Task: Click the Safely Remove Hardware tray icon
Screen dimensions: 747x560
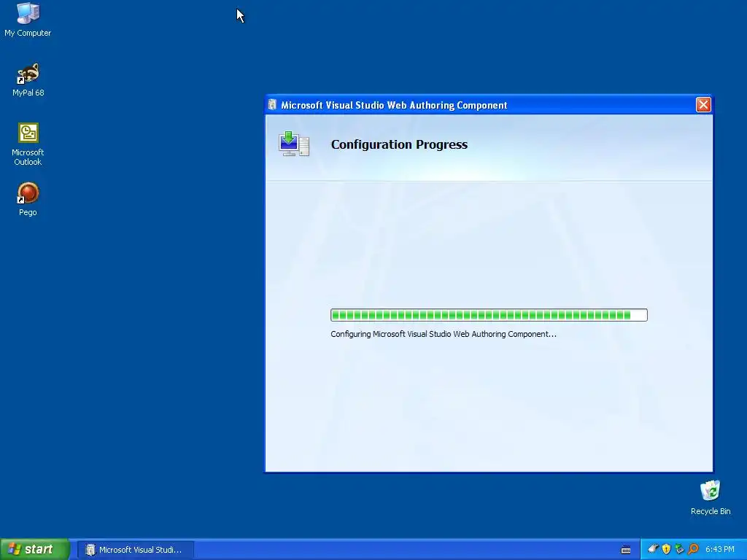Action: pos(653,549)
